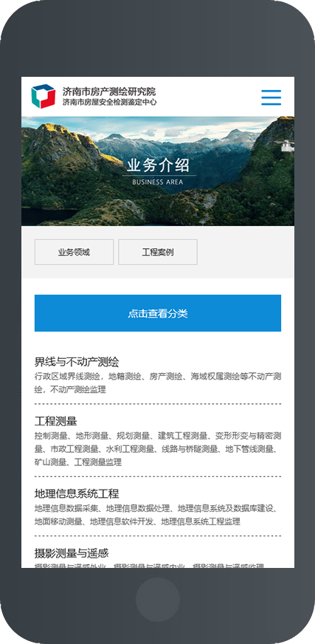Click description text under 工程测量

pos(158,449)
